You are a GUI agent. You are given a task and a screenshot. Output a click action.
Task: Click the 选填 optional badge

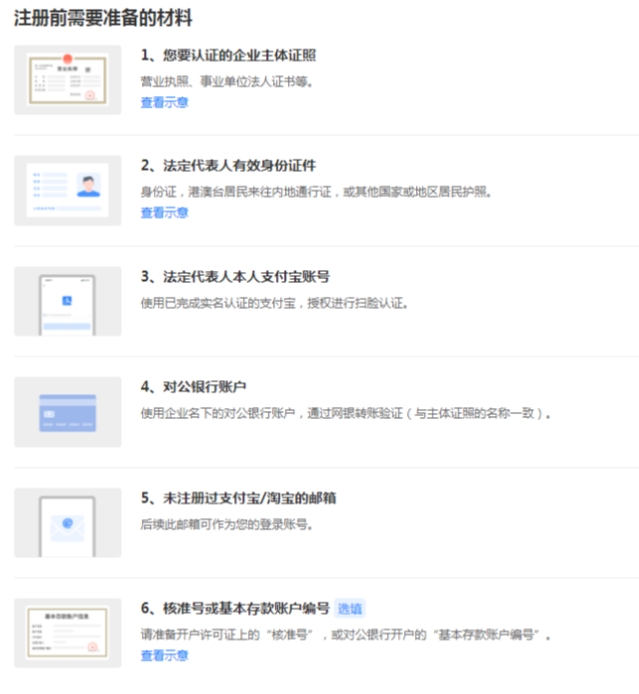[349, 608]
